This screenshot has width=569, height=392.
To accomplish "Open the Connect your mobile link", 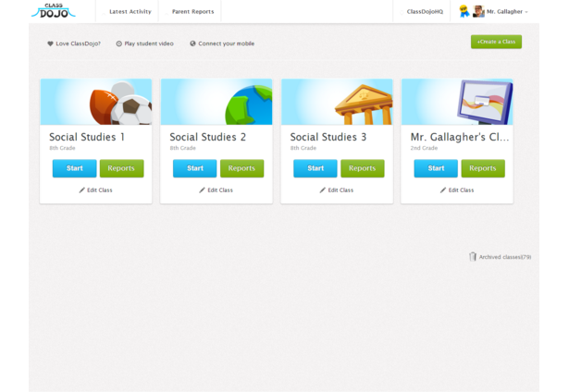I will pyautogui.click(x=226, y=43).
